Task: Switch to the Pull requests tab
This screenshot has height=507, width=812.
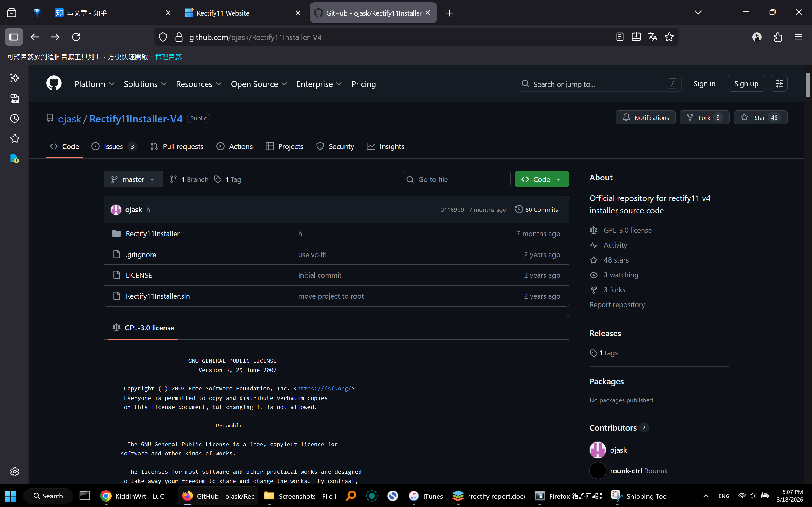Action: point(177,146)
